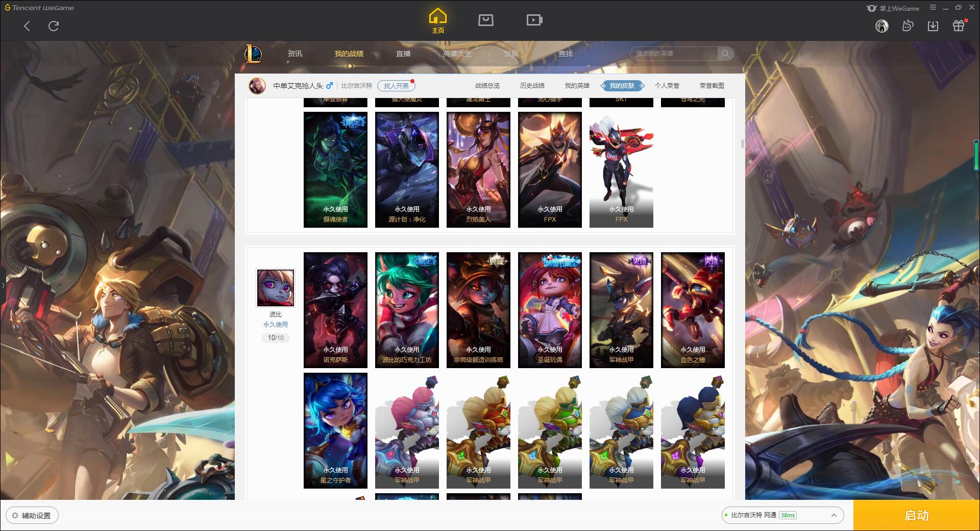Screen dimensions: 980x531
Task: Open the gift box rewards icon
Action: click(x=959, y=26)
